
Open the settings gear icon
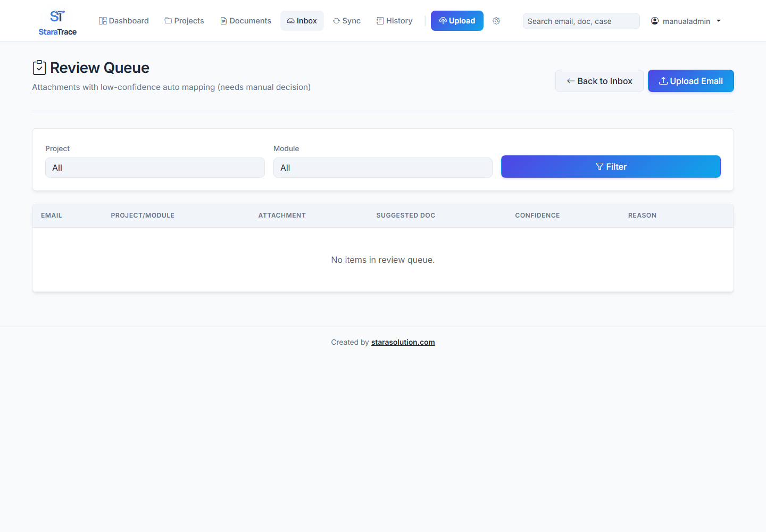(x=496, y=21)
